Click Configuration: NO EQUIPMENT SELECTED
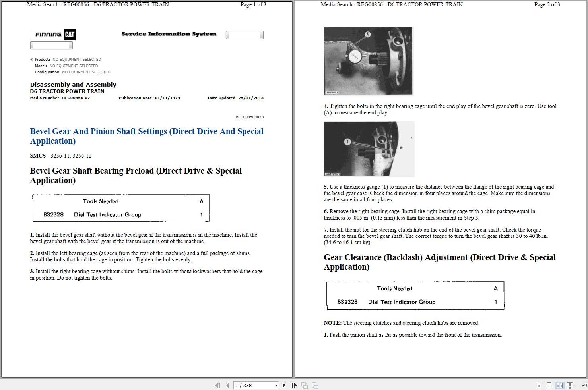The height and width of the screenshot is (390, 588). (x=73, y=72)
